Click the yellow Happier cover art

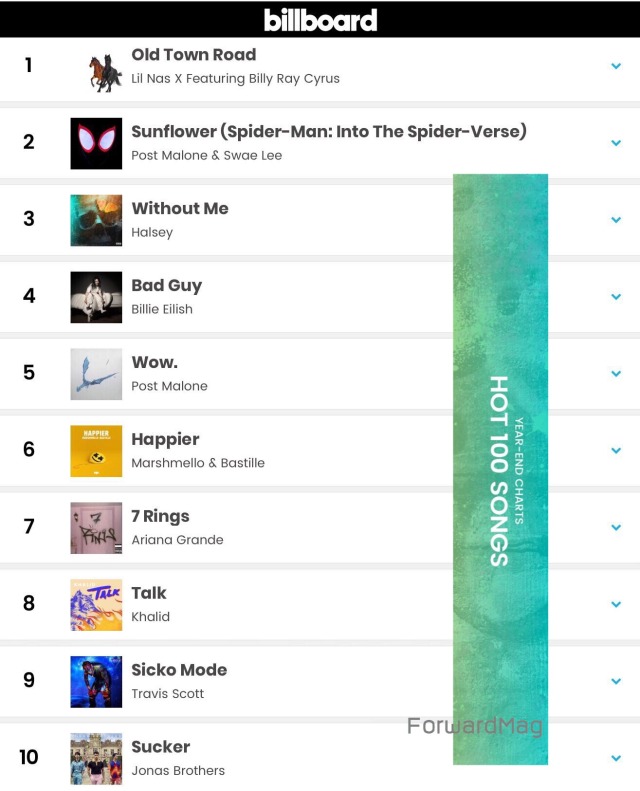point(96,451)
